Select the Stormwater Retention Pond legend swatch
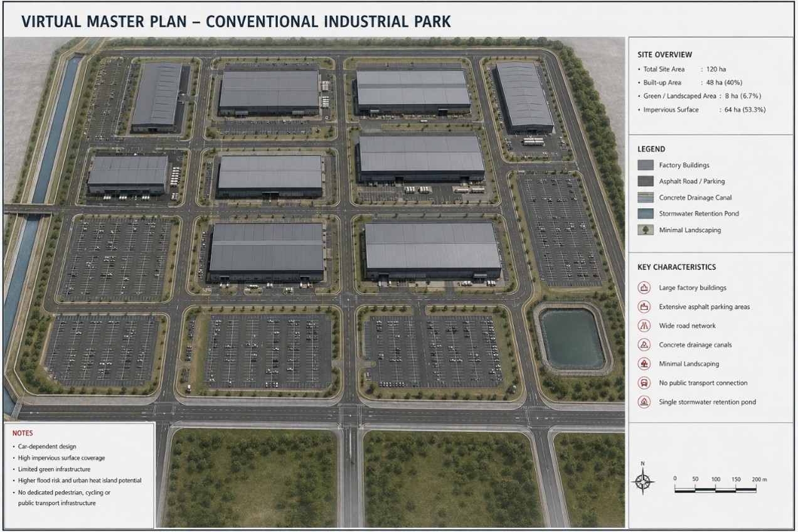The height and width of the screenshot is (532, 798). click(x=645, y=213)
